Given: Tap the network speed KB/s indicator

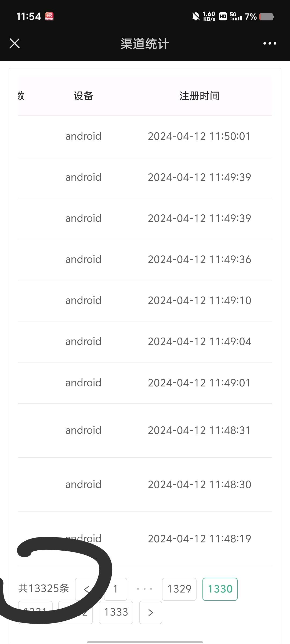Looking at the screenshot, I should [209, 16].
